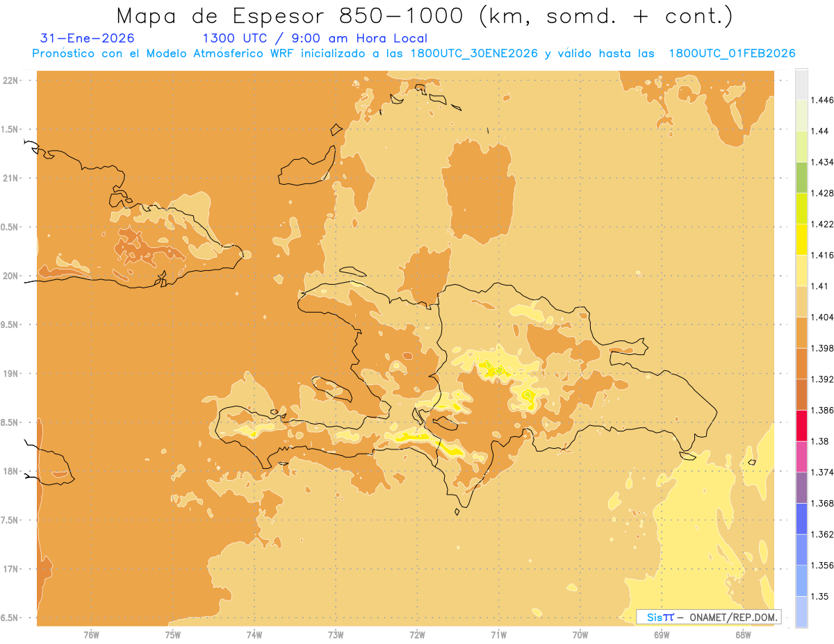Click the dark orange legend swatch between 1.386 and 1.392
834x644 pixels.
tap(801, 395)
